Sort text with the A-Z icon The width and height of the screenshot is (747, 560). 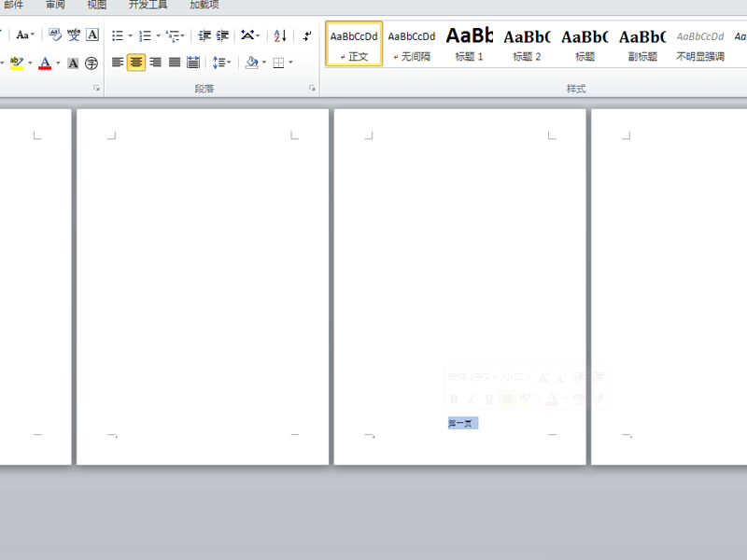click(280, 35)
